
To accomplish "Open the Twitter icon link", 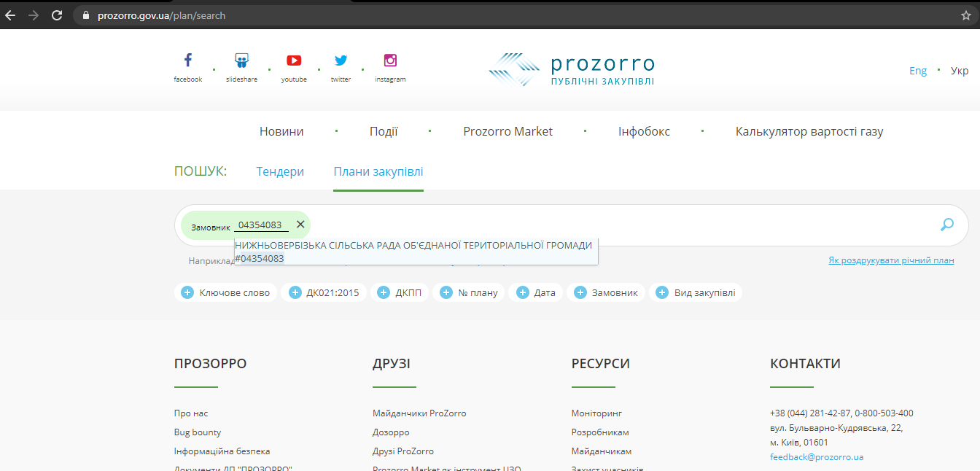I will pyautogui.click(x=341, y=61).
